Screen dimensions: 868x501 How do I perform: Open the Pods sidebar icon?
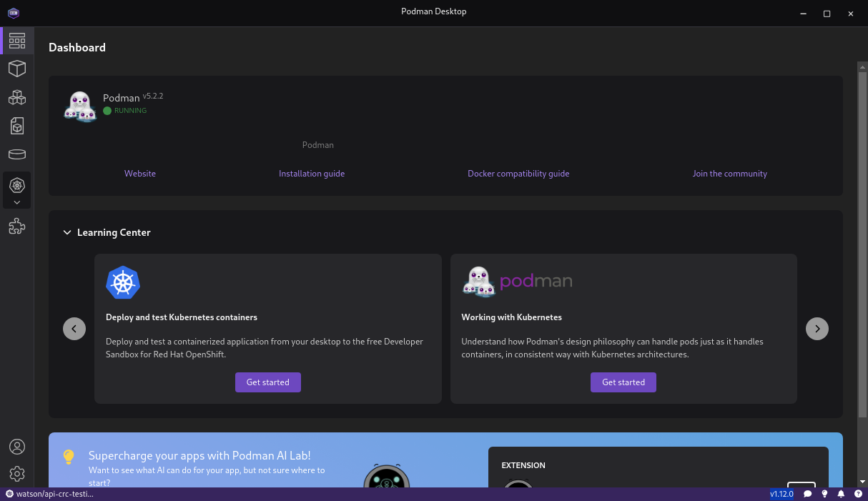tap(17, 97)
